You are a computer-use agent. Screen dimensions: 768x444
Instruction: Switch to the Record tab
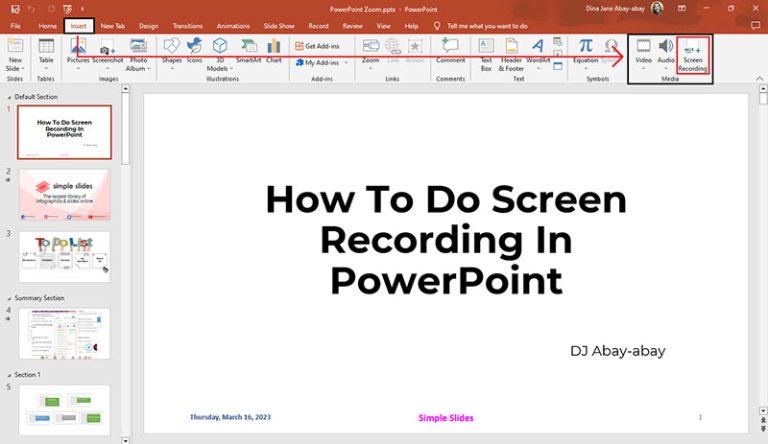click(318, 26)
